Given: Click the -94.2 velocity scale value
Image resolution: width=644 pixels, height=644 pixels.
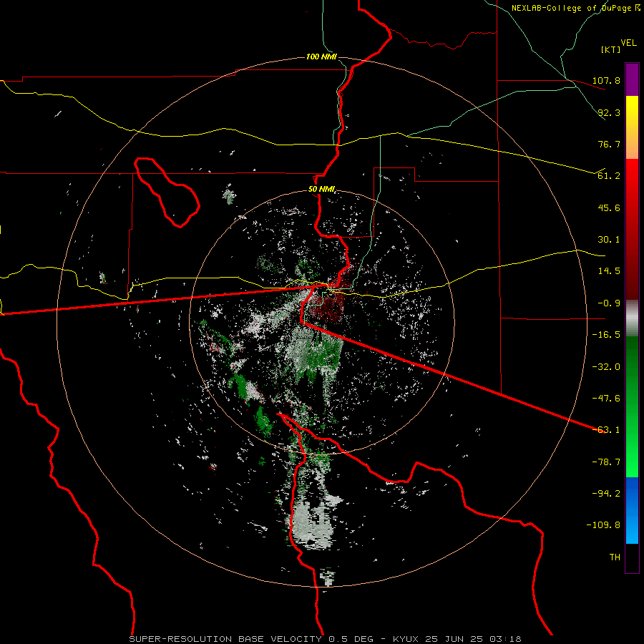Looking at the screenshot, I should 606,494.
